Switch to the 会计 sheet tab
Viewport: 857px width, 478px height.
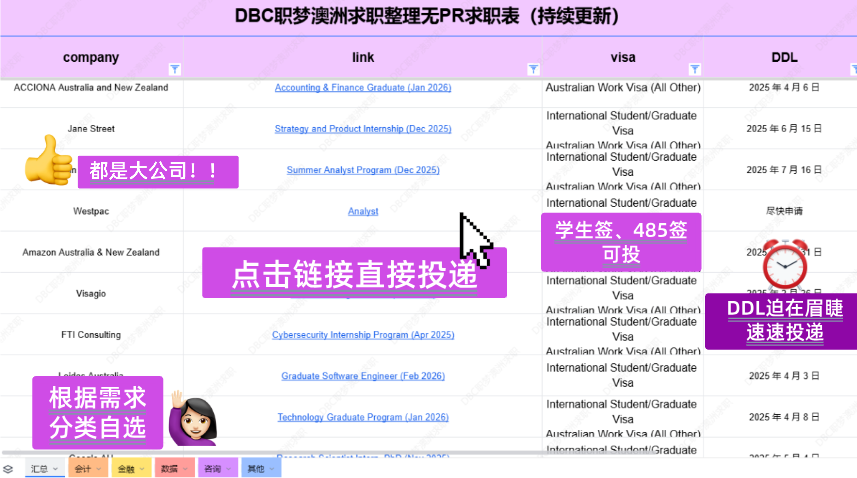[83, 469]
